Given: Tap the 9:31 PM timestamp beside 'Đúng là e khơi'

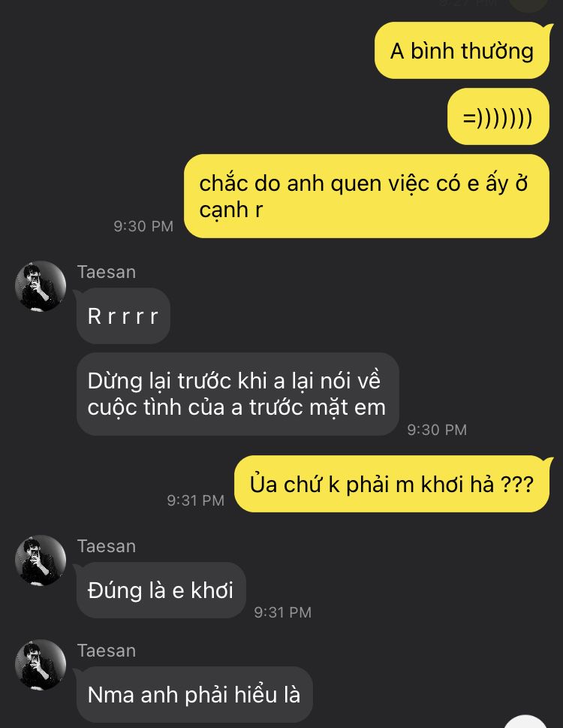Looking at the screenshot, I should click(x=282, y=612).
